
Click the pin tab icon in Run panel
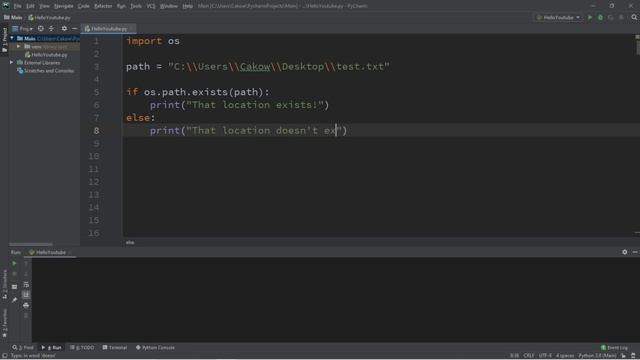click(x=14, y=300)
